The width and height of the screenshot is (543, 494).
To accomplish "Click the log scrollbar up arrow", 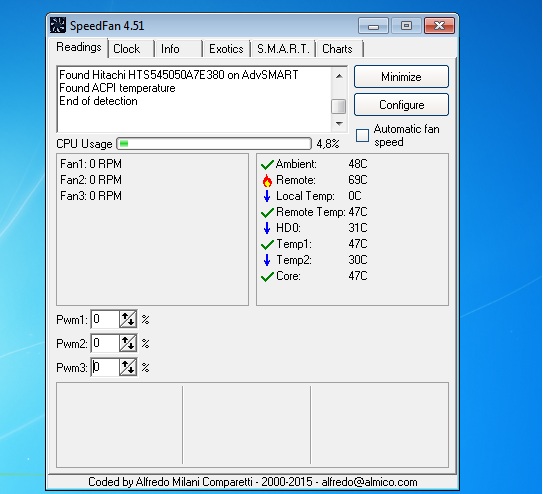I will (x=339, y=75).
